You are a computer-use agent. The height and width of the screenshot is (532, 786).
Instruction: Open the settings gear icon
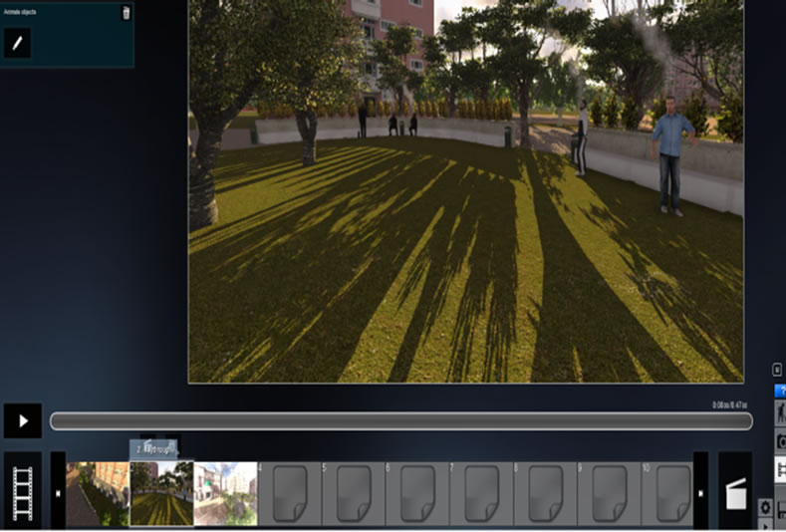[x=764, y=507]
